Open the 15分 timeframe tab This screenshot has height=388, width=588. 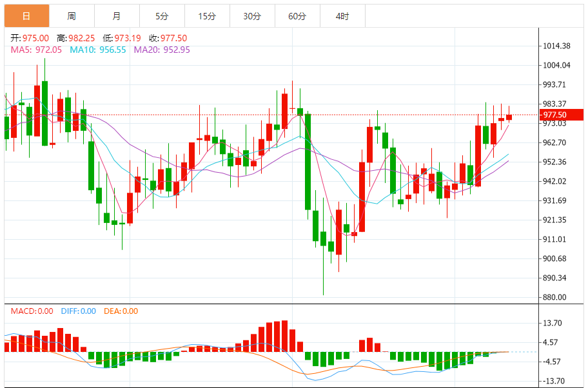tap(207, 16)
